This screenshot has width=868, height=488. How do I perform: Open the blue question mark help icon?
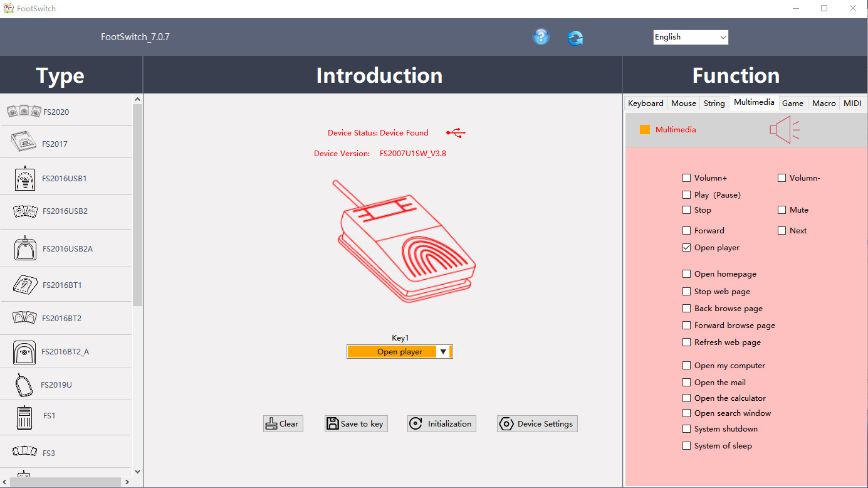click(x=541, y=37)
